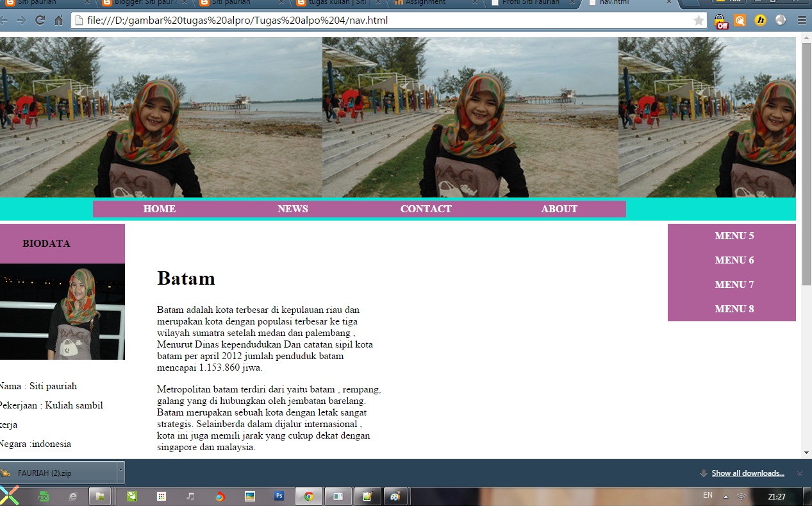This screenshot has width=812, height=513.
Task: Click the 'Batam' article heading
Action: pos(186,278)
